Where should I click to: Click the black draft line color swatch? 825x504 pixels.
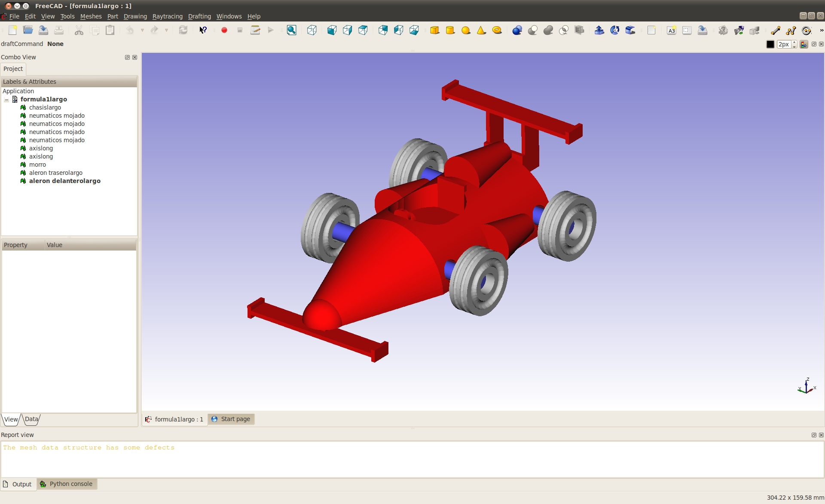(x=770, y=44)
